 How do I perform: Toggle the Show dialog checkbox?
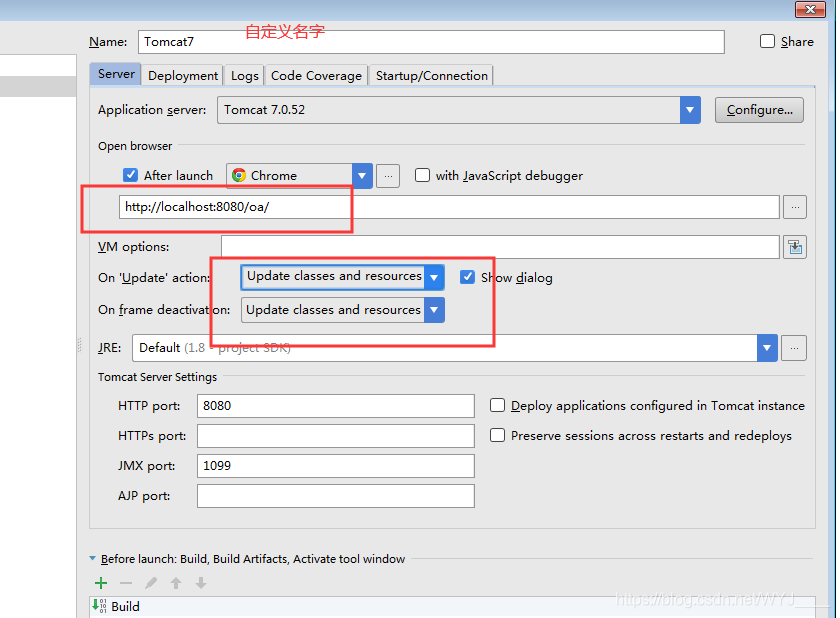tap(467, 277)
